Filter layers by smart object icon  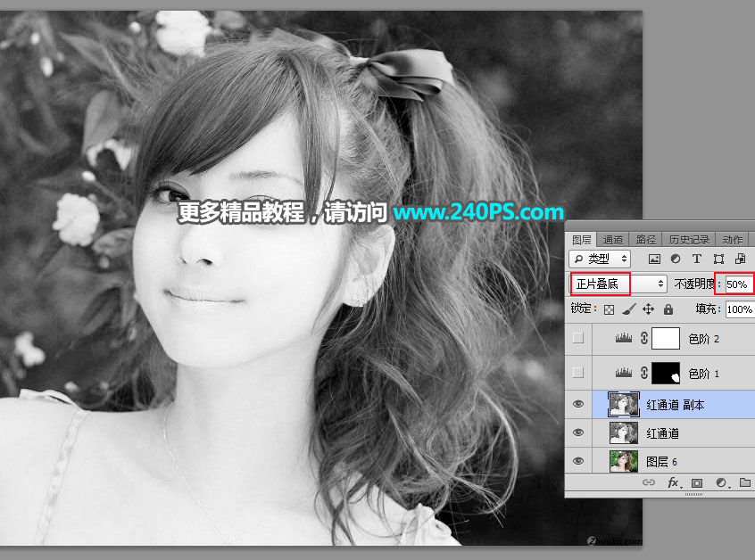pyautogui.click(x=740, y=259)
